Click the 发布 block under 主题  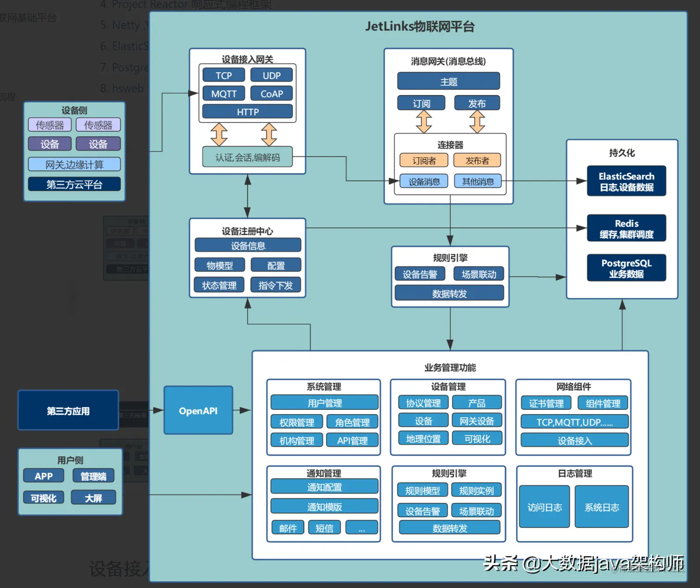click(x=477, y=103)
